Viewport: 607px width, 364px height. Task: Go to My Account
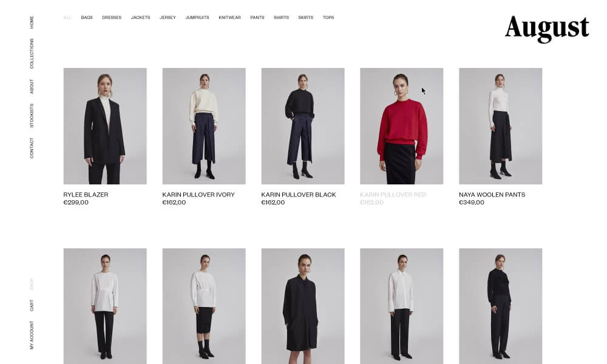click(32, 335)
